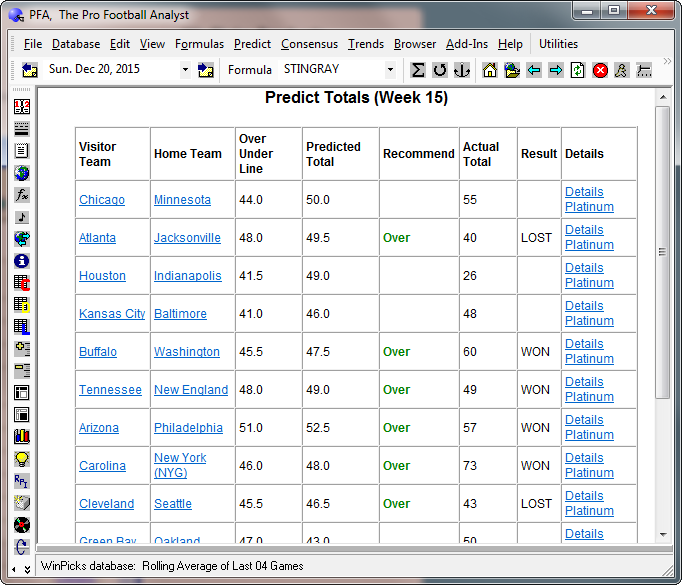Click the open folder globe icon
This screenshot has width=682, height=585.
[512, 70]
